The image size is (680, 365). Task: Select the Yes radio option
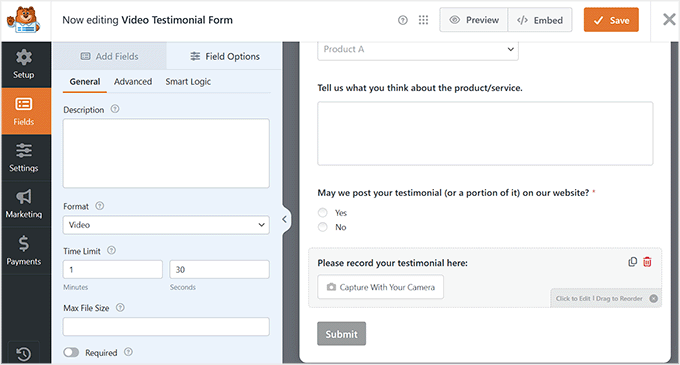pos(323,212)
